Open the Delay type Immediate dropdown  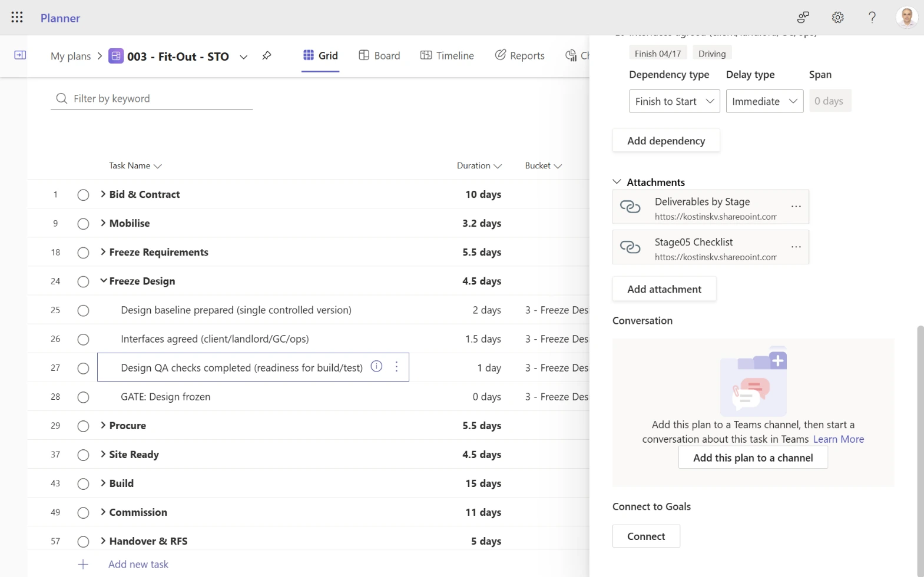pyautogui.click(x=764, y=101)
